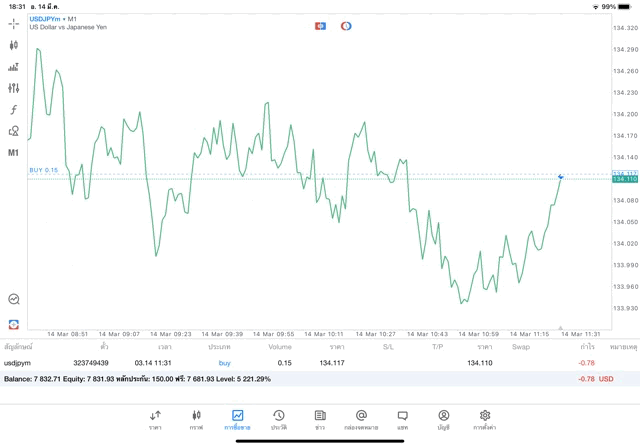This screenshot has width=640, height=447.
Task: Activate the crosshair cursor tool
Action: tap(13, 24)
